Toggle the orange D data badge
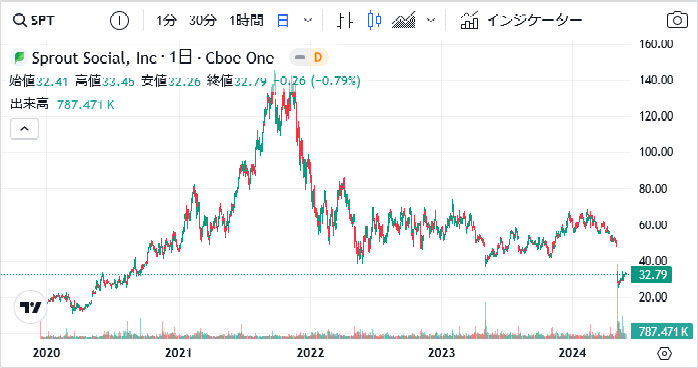Screen dimensions: 698x368 (318, 57)
